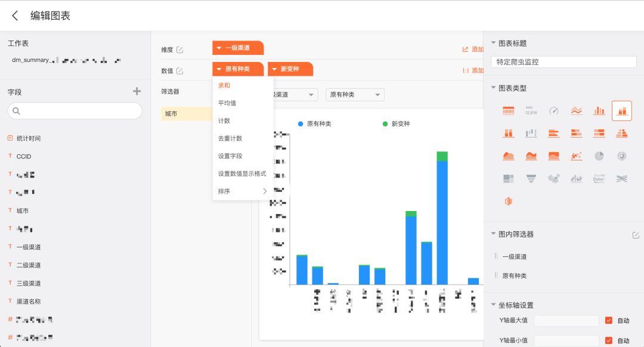Select the treemap chart type
This screenshot has height=347, width=644.
pyautogui.click(x=509, y=178)
